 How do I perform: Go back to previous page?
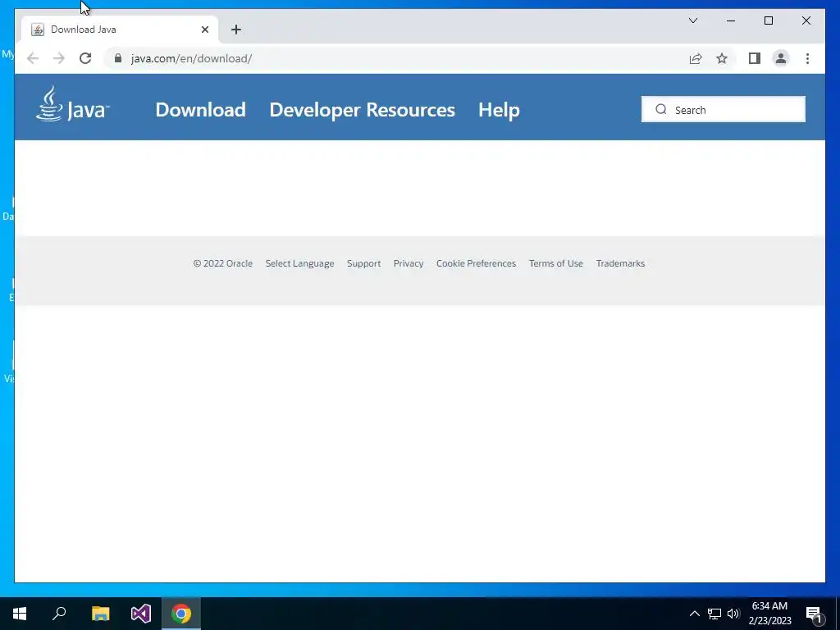click(x=33, y=58)
